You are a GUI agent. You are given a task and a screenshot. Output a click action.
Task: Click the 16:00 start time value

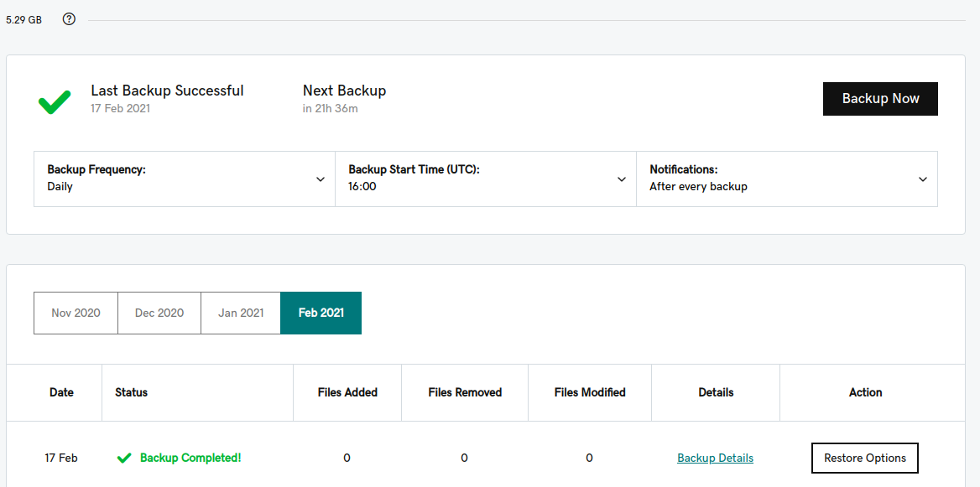tap(362, 186)
